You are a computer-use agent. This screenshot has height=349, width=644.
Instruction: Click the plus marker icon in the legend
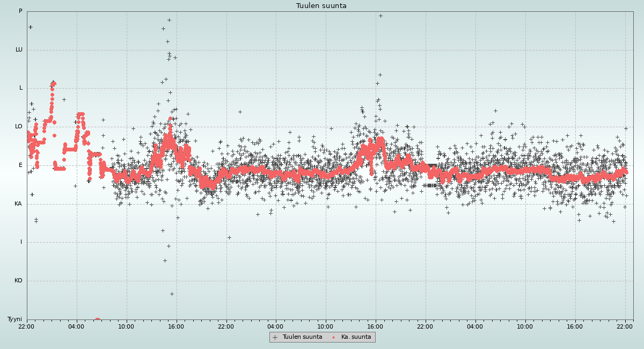click(275, 337)
